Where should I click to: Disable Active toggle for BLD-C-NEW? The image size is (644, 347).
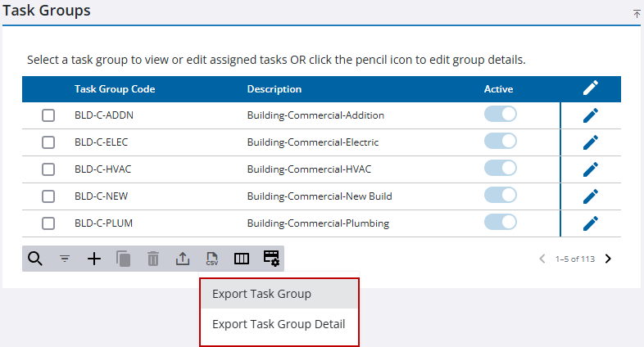click(501, 196)
